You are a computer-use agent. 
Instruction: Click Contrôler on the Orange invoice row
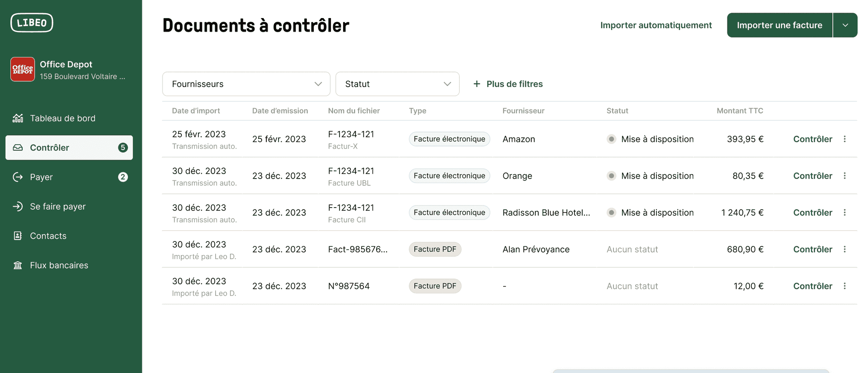point(812,175)
